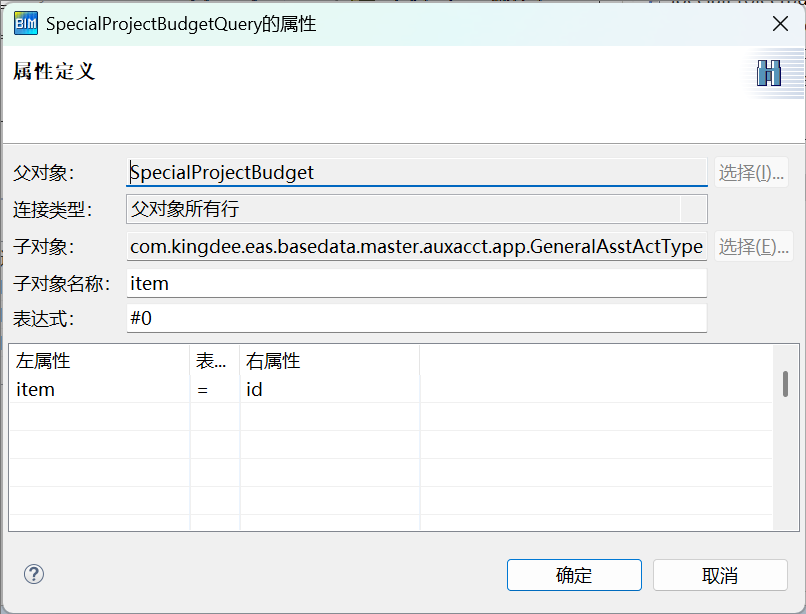Click the 子对象 class path field
Screen dimensions: 806x614
tap(417, 246)
